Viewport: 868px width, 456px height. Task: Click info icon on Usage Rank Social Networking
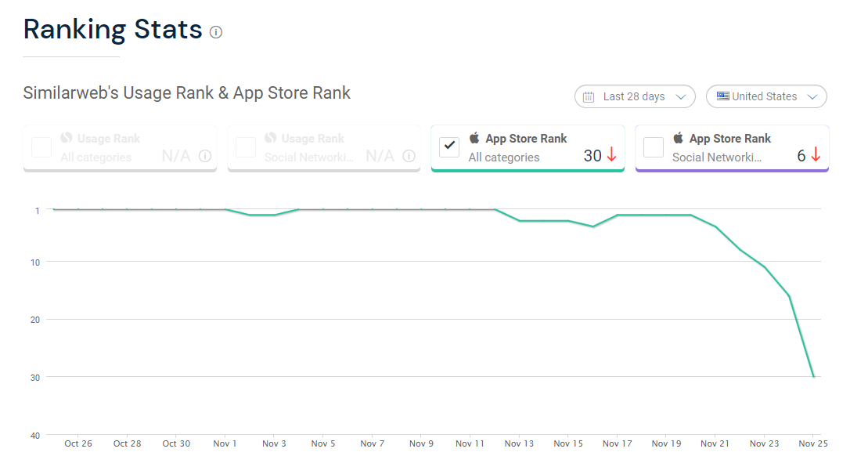(409, 156)
